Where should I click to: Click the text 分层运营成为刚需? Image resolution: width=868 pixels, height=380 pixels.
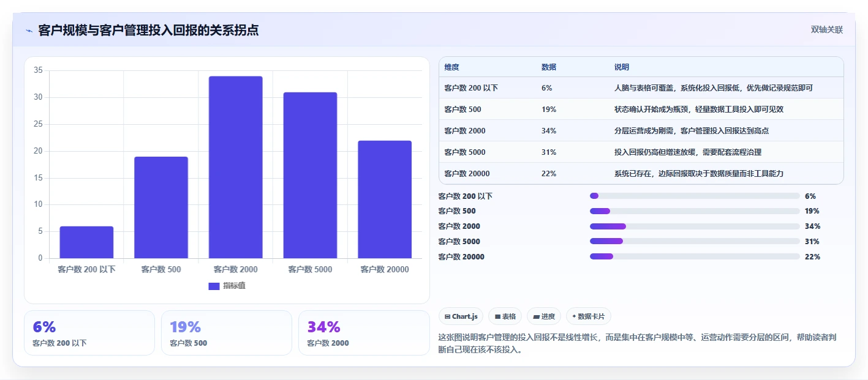[x=644, y=131]
